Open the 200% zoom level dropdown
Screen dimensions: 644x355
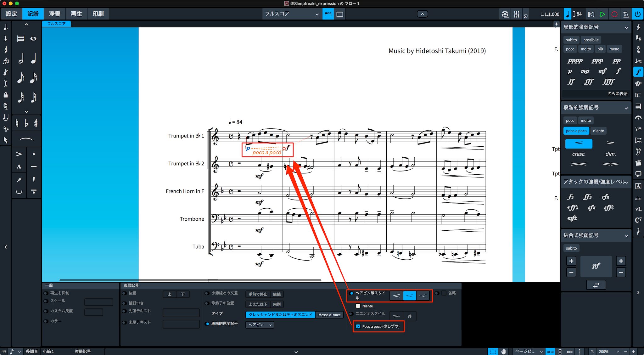tap(608, 352)
